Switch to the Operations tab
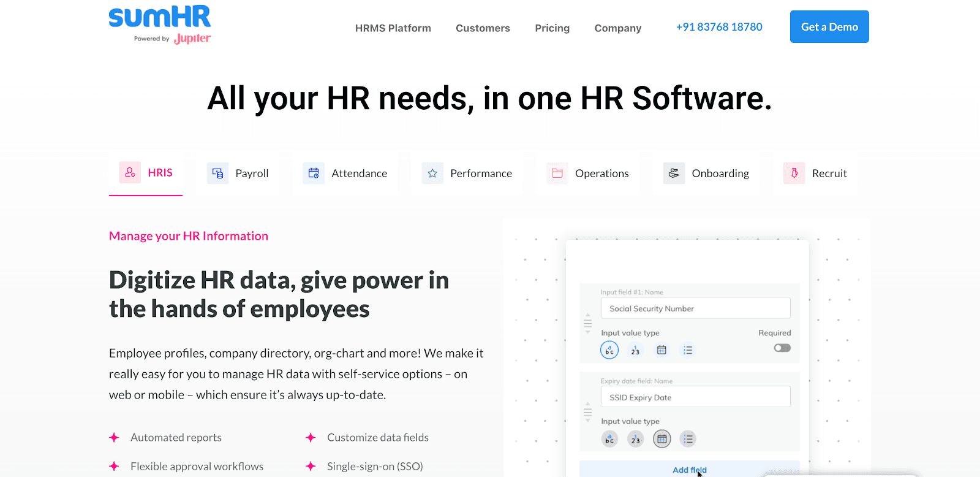980x477 pixels. click(x=587, y=174)
